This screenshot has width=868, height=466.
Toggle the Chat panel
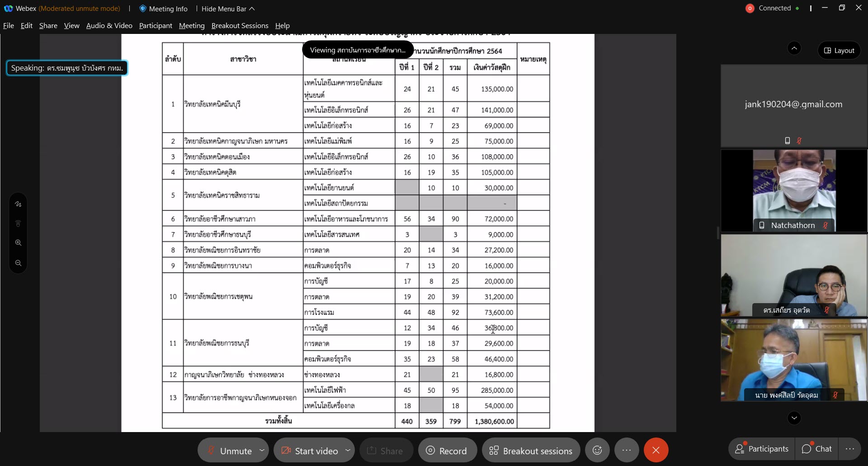point(816,449)
